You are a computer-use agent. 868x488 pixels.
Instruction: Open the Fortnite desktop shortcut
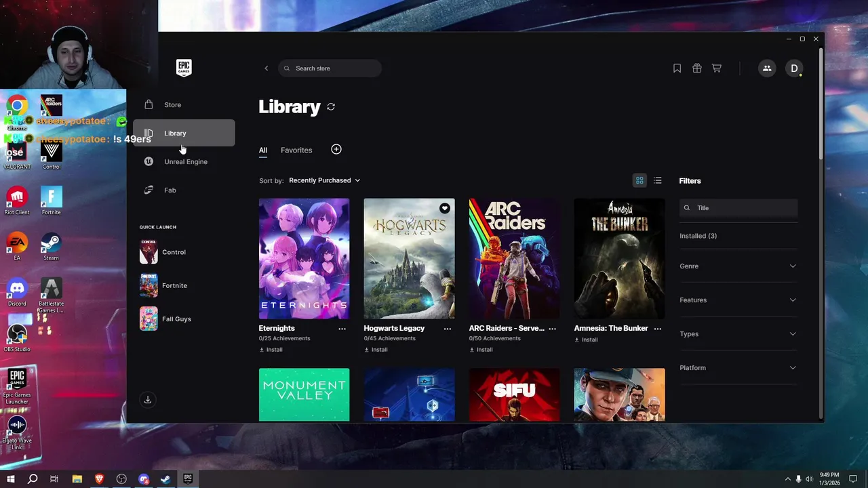[51, 201]
